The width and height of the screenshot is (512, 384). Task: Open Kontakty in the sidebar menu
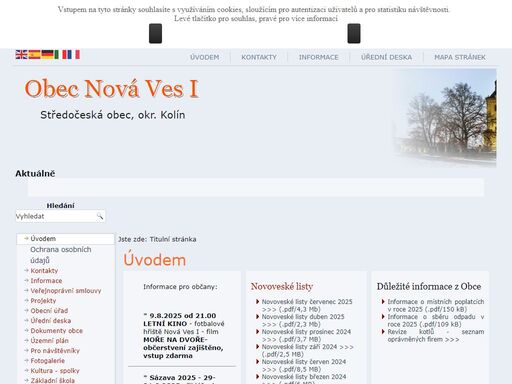click(x=44, y=271)
